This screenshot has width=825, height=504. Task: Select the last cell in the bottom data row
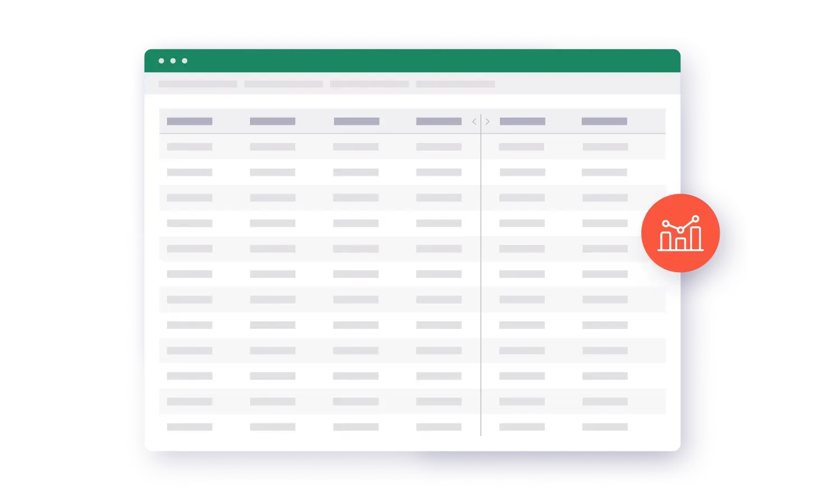605,427
